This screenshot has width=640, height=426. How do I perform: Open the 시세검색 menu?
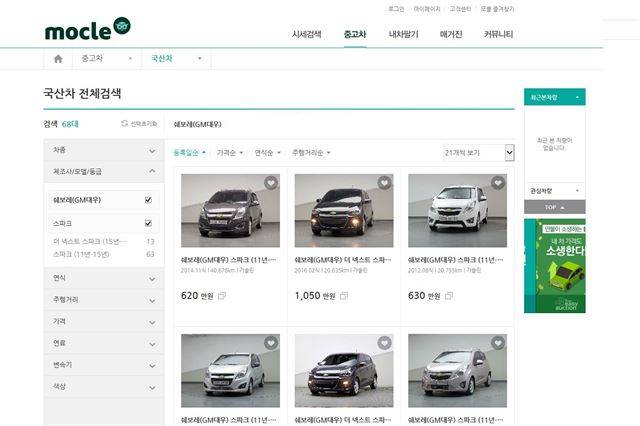[307, 34]
